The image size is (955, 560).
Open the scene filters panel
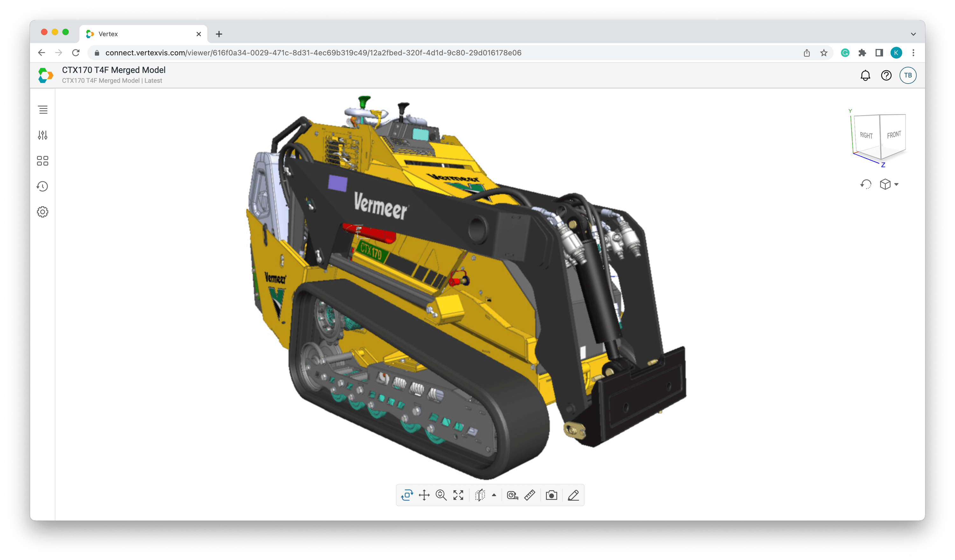42,135
